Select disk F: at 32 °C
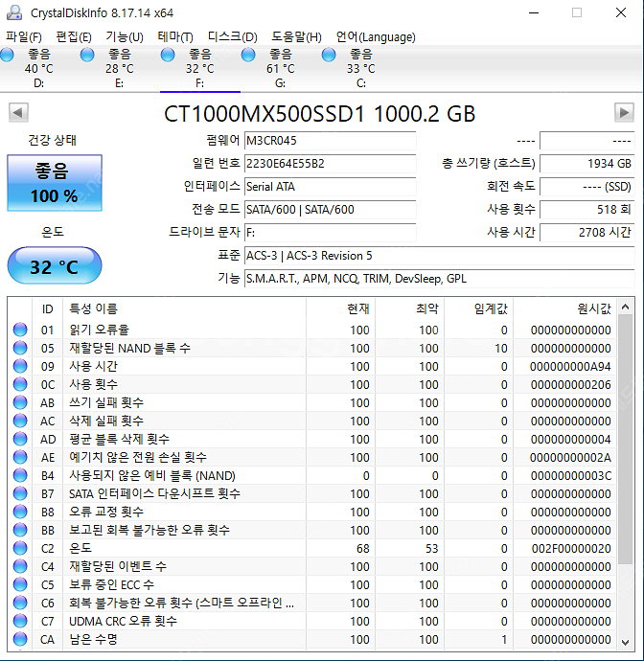Viewport: 644px width, 661px height. pyautogui.click(x=200, y=68)
